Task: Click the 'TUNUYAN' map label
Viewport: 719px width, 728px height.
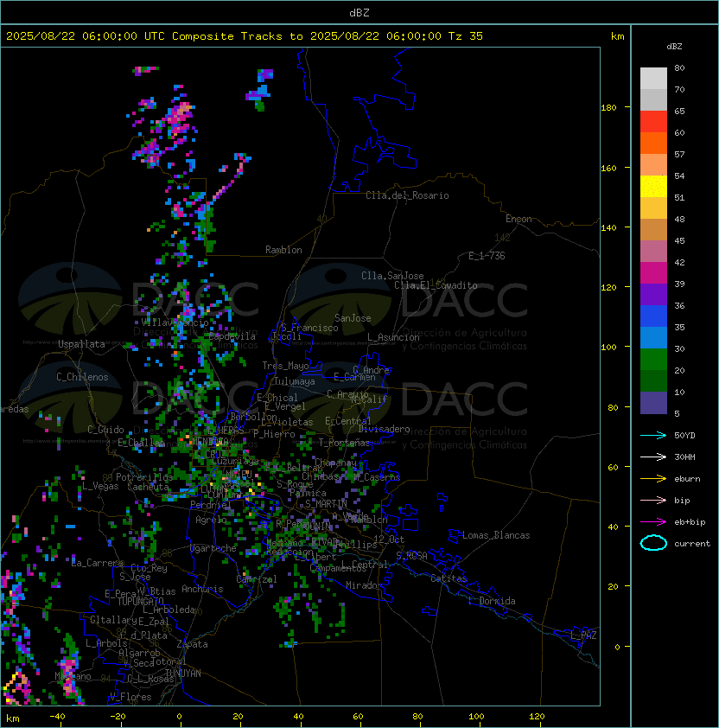Action: click(183, 674)
